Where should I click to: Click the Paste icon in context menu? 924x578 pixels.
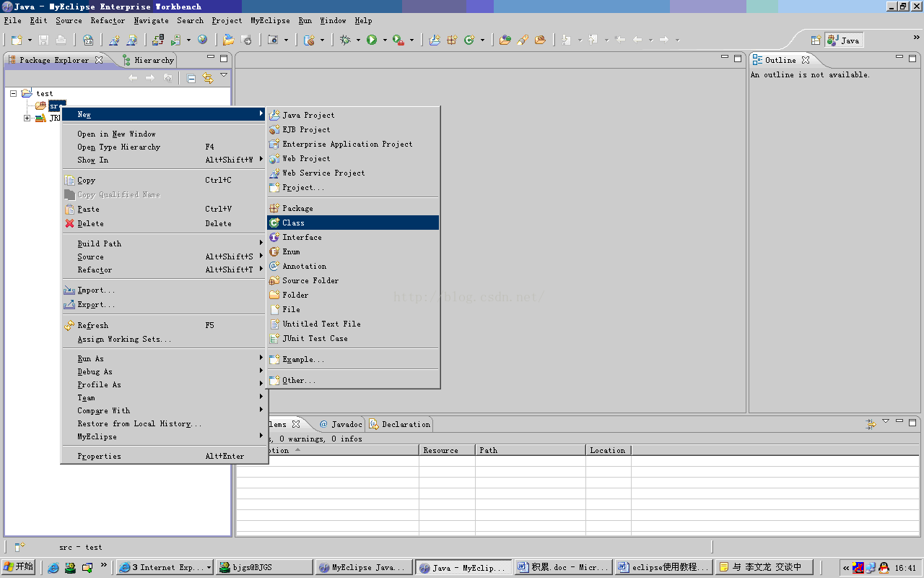pyautogui.click(x=69, y=209)
